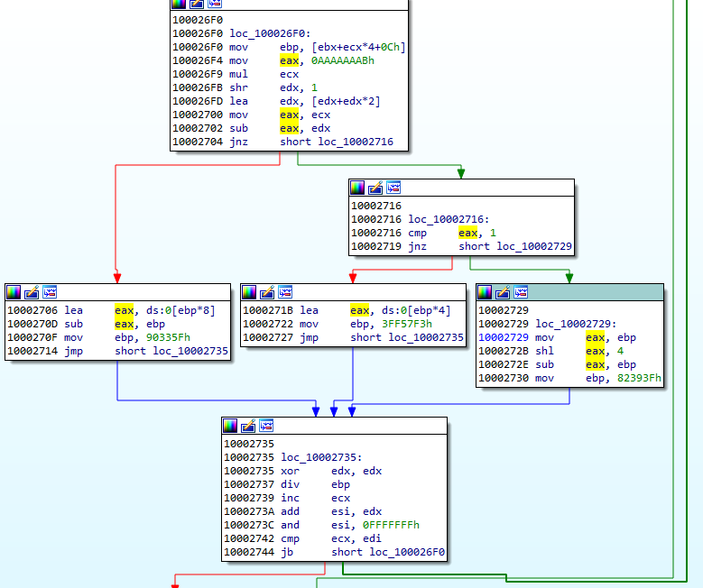Click the highlighted eax in cmp eax, 1

click(x=468, y=233)
